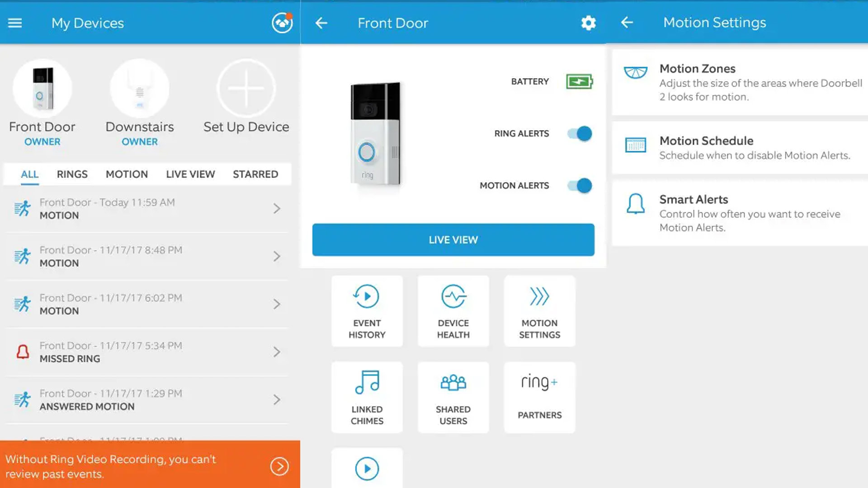
Task: Open Motion Zones adjustment
Action: (x=739, y=82)
